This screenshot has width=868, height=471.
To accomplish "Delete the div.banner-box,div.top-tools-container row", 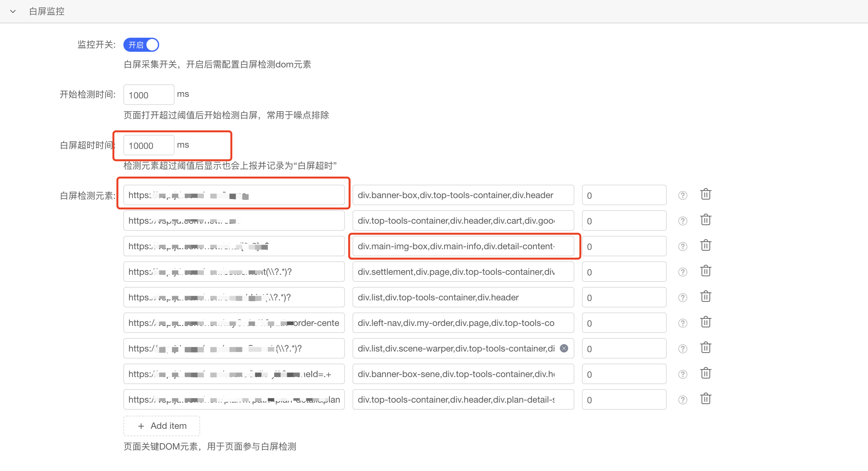I will [x=705, y=195].
